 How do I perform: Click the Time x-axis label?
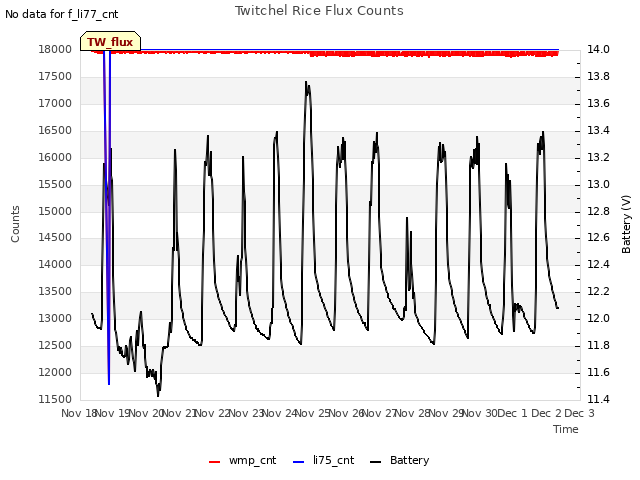566,429
